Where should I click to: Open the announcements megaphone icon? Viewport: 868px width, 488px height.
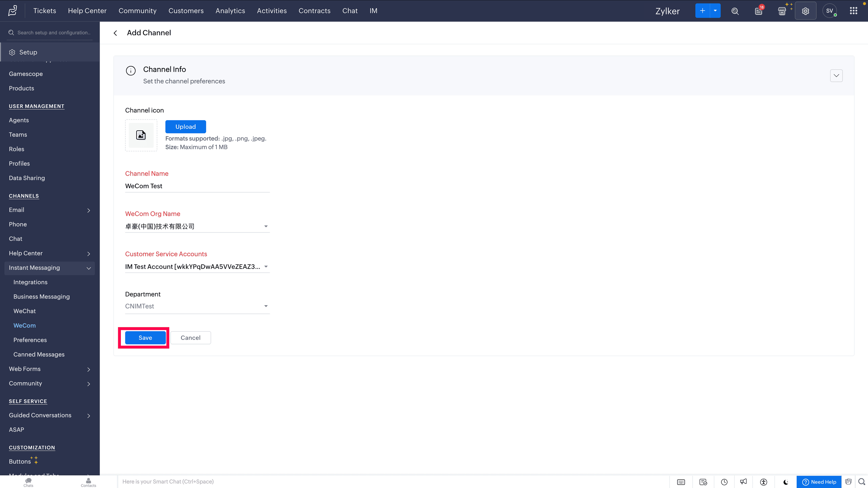tap(743, 482)
